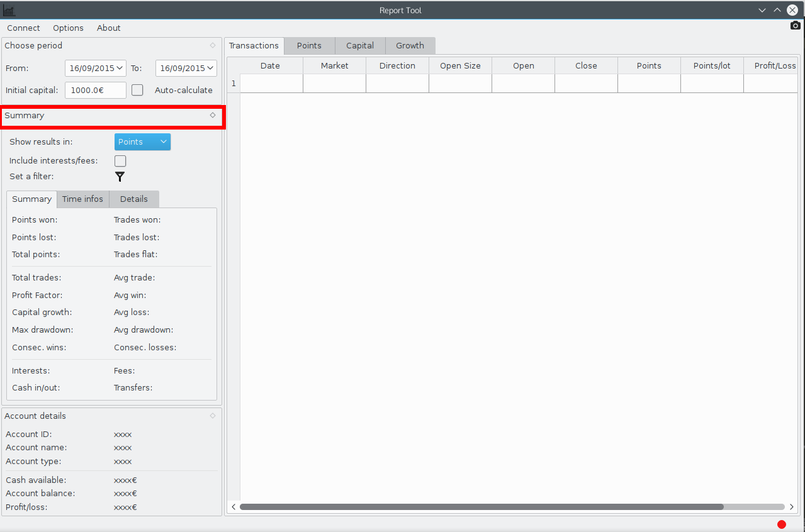This screenshot has width=805, height=532.
Task: Click the Total points label
Action: (36, 254)
